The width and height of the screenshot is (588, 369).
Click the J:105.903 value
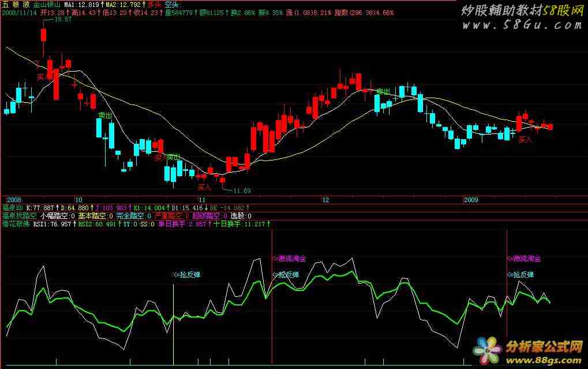pos(111,207)
